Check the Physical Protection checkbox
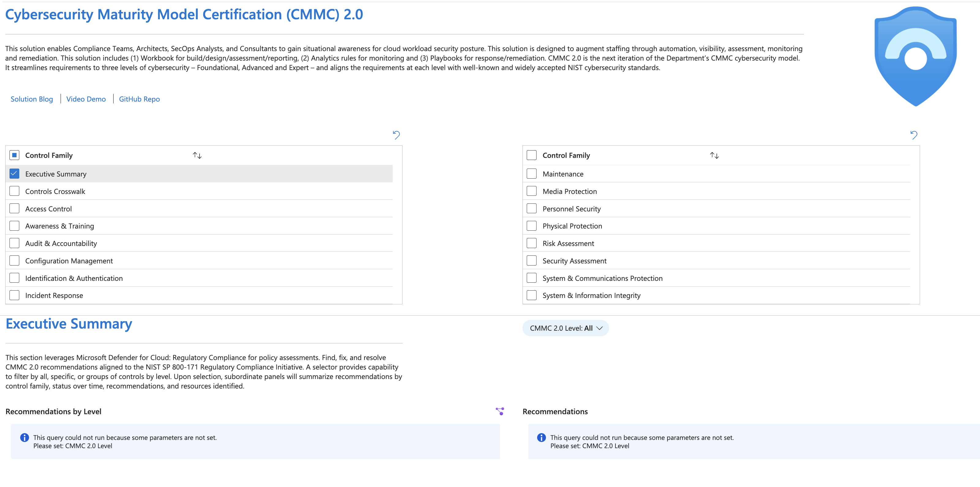The image size is (980, 487). pos(532,226)
